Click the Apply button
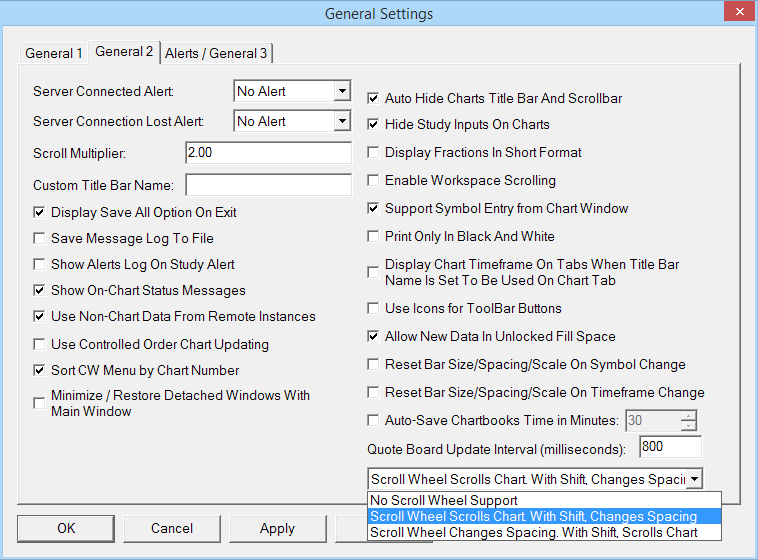 [277, 528]
